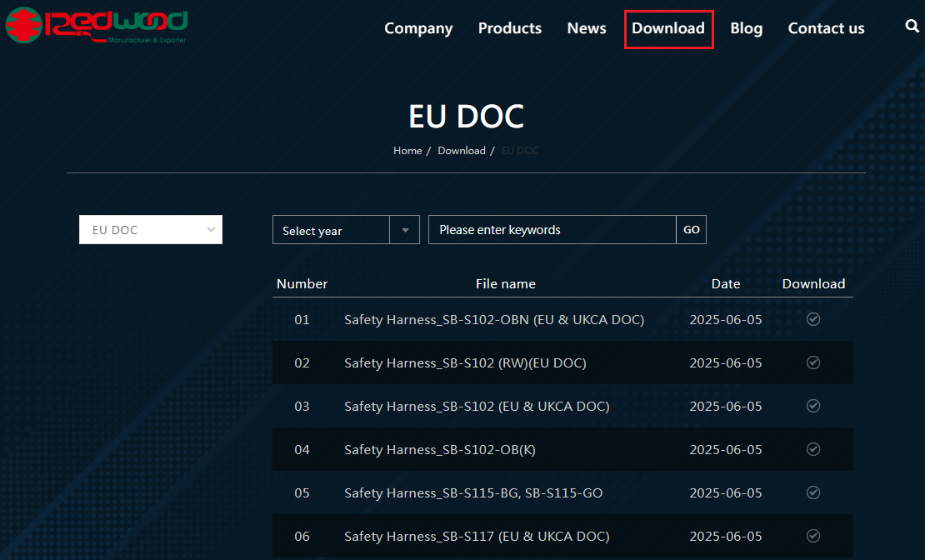Click the Download breadcrumb link
The height and width of the screenshot is (560, 925).
[x=462, y=151]
